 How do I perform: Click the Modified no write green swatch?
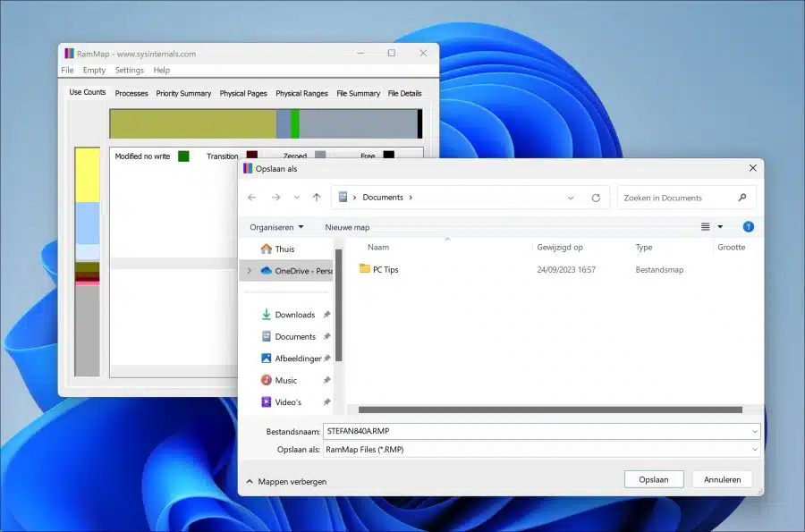tap(183, 156)
